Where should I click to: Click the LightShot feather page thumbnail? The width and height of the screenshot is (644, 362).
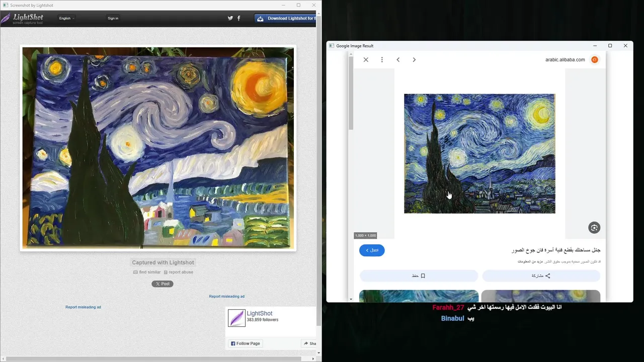[237, 318]
